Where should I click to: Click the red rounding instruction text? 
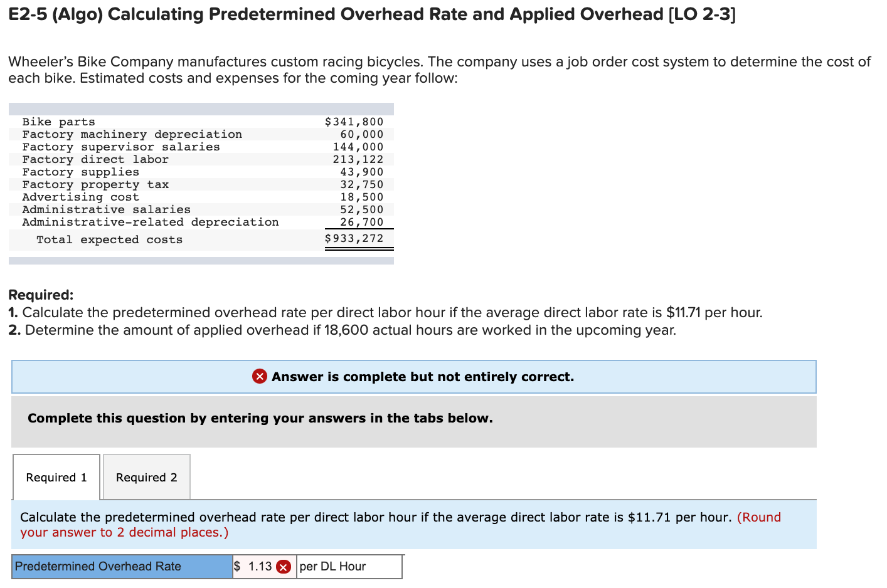tap(400, 525)
